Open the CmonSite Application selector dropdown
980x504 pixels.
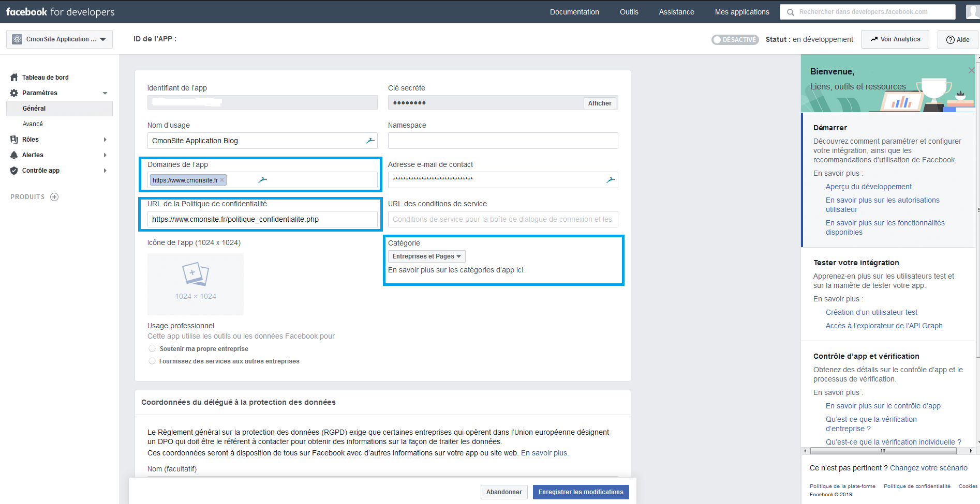coord(60,39)
